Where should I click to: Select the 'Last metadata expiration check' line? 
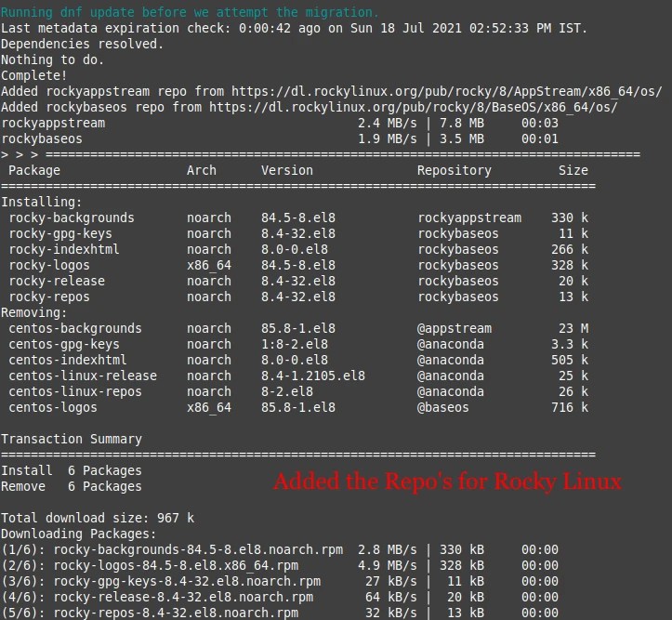(294, 28)
